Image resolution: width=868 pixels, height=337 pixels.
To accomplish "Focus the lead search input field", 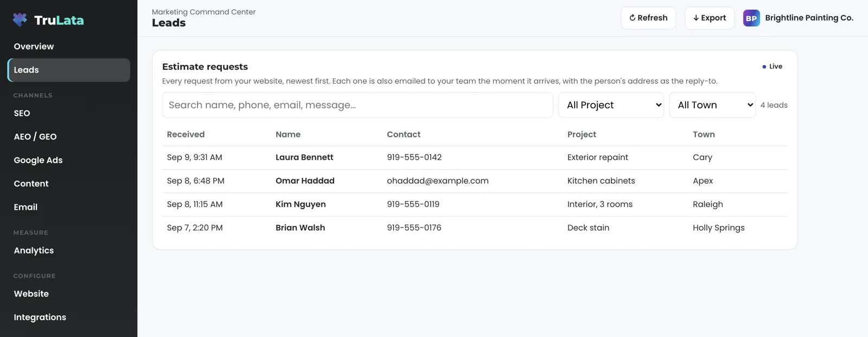I will tap(358, 105).
